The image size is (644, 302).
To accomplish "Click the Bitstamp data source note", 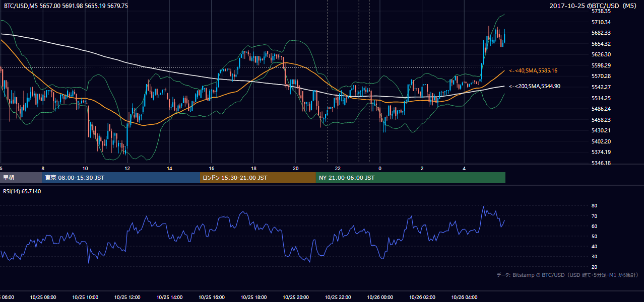I will tap(567, 275).
